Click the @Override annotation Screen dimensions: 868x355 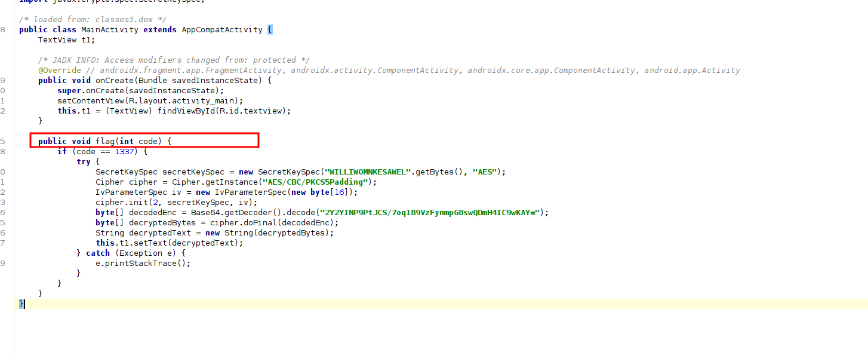click(x=59, y=70)
